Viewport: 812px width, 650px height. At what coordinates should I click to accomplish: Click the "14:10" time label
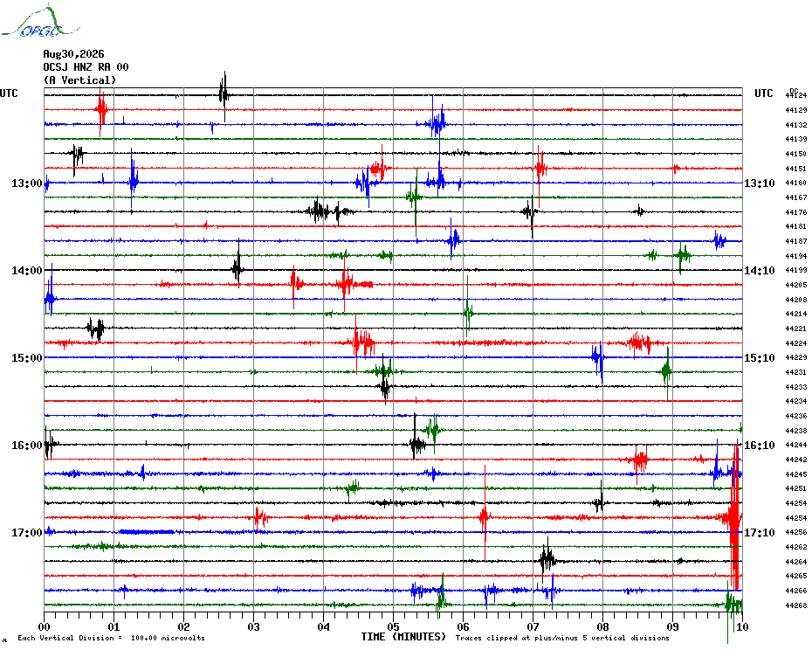coord(760,271)
